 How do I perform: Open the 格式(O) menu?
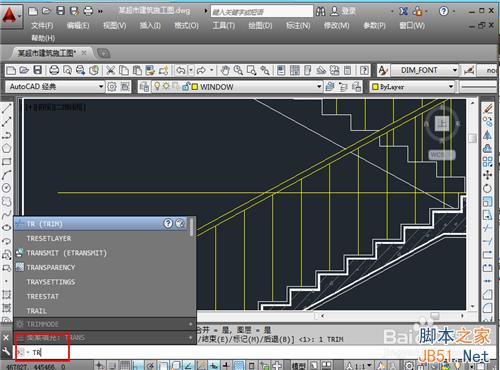[186, 25]
